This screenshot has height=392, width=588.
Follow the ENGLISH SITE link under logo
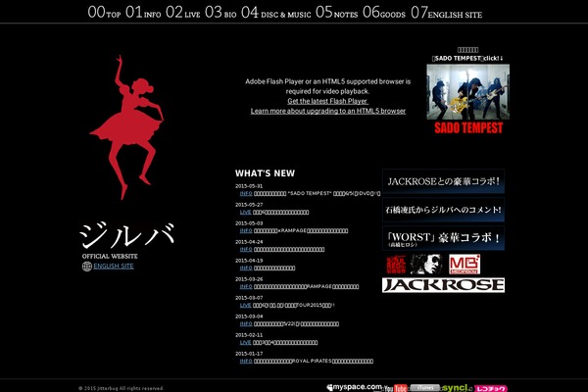pos(114,266)
